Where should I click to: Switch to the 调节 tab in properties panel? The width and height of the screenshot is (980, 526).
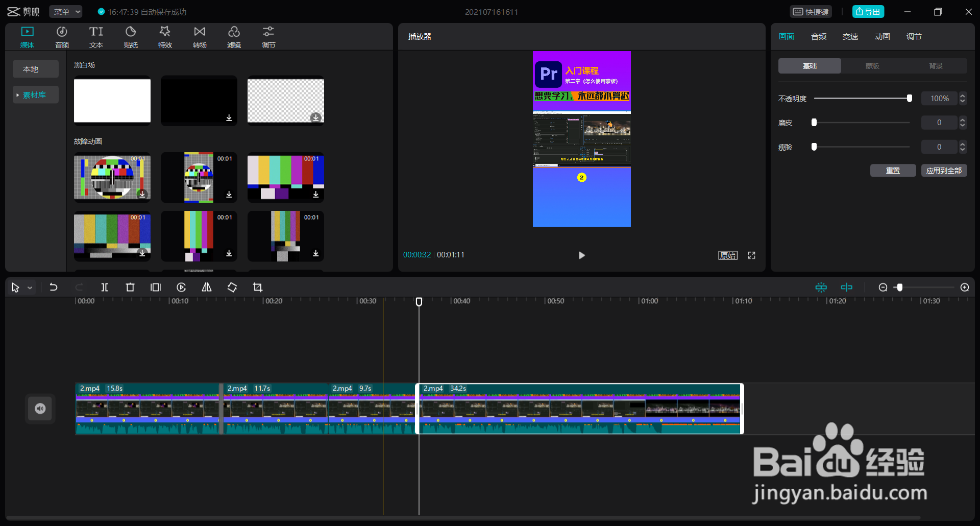pyautogui.click(x=914, y=37)
